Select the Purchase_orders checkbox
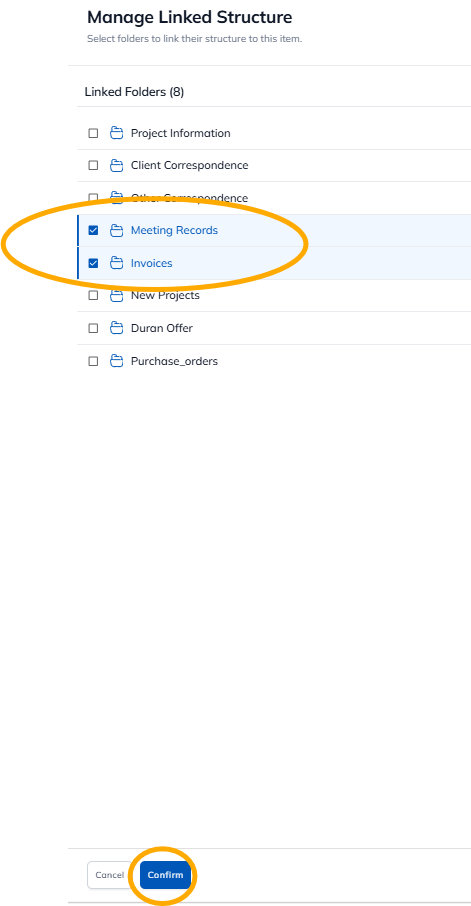This screenshot has width=471, height=906. click(93, 361)
